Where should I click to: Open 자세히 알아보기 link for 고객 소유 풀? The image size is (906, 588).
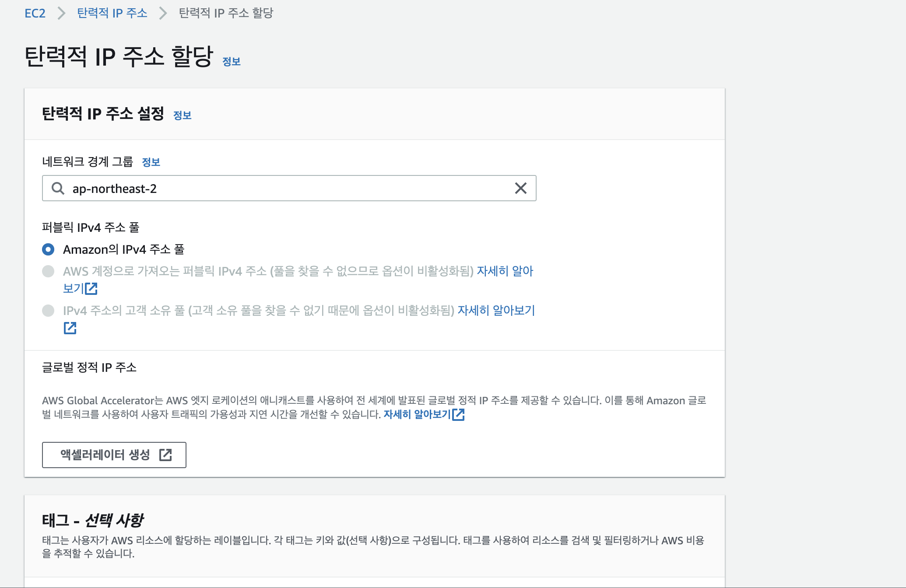pos(496,311)
